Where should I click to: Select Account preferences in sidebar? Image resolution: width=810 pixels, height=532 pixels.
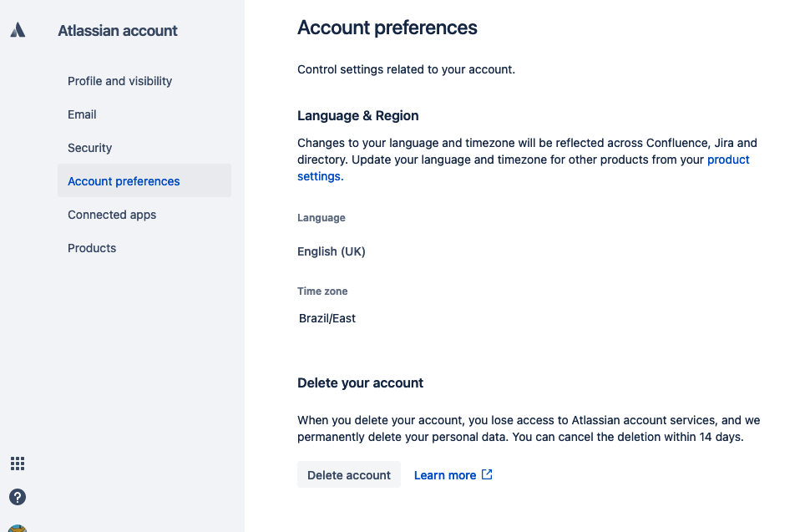click(x=124, y=181)
